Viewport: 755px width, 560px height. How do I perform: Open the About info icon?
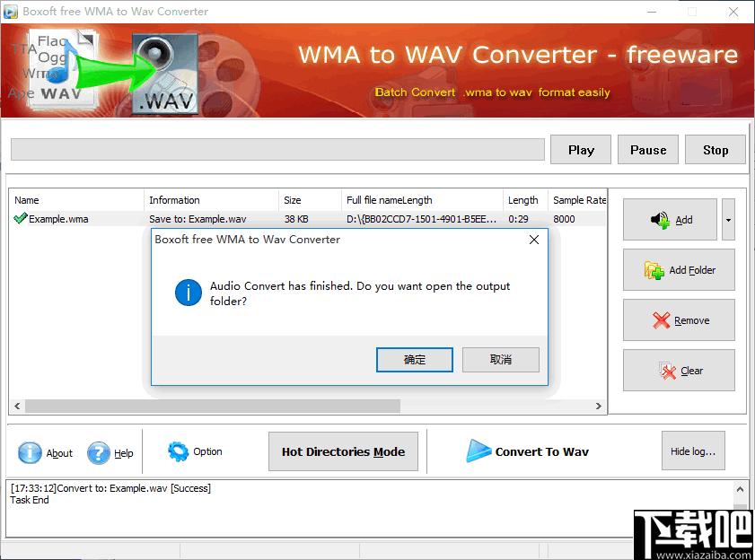pyautogui.click(x=30, y=452)
